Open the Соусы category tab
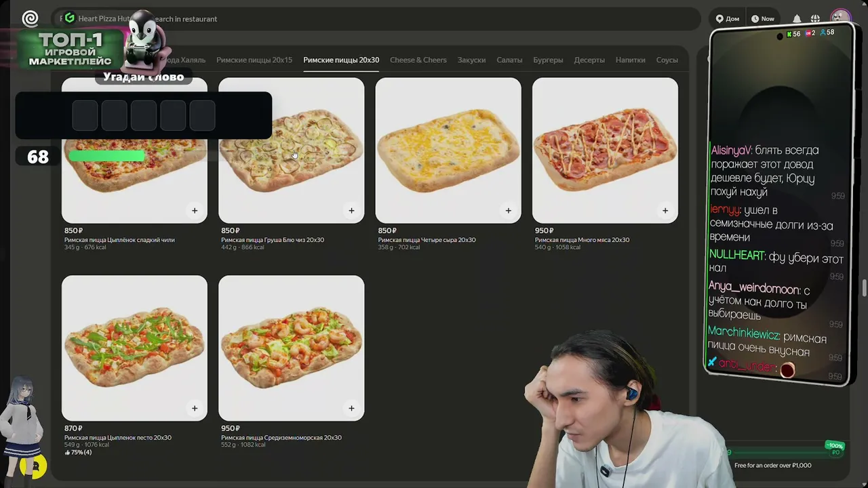Image resolution: width=868 pixels, height=488 pixels. [667, 60]
